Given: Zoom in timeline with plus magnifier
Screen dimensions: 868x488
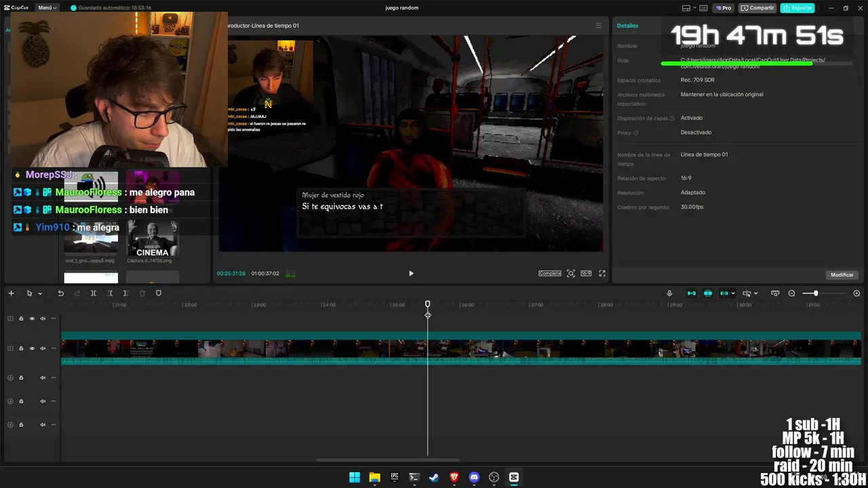Looking at the screenshot, I should coord(856,293).
